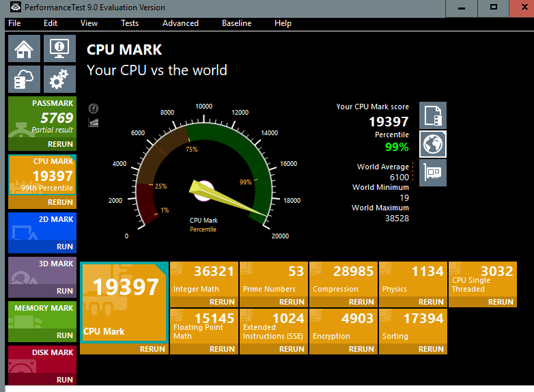Screen dimensions: 534x392
Task: Select the 3D Mark sidebar tile
Action: pos(42,270)
